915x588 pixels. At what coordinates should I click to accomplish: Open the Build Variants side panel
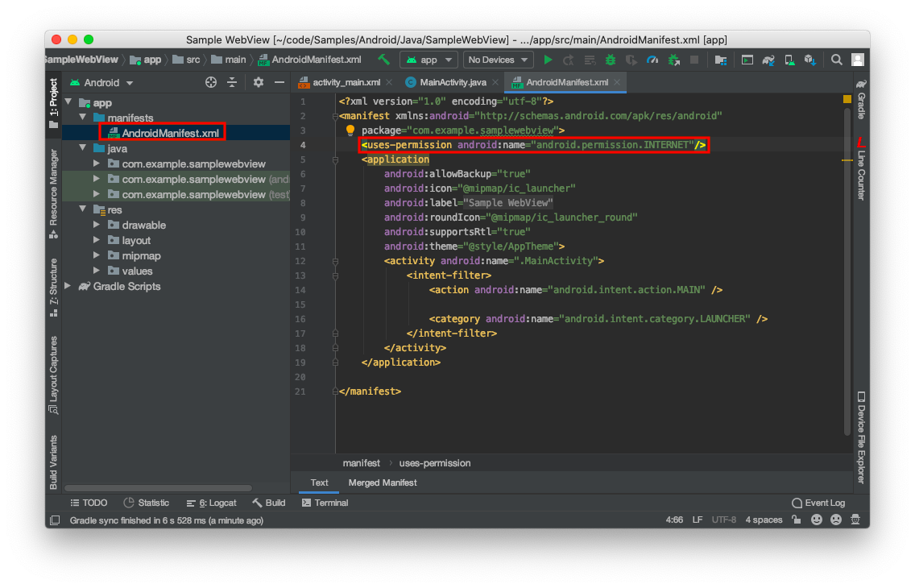pyautogui.click(x=54, y=462)
